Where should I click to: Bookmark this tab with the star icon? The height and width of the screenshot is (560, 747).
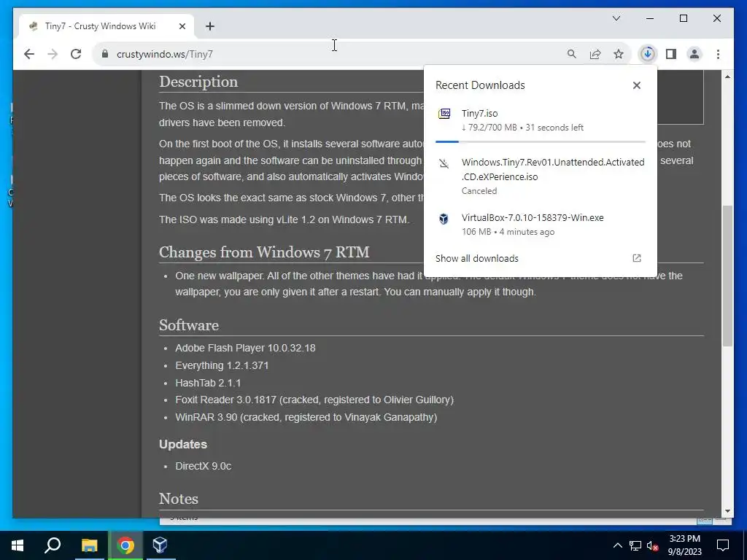click(619, 54)
